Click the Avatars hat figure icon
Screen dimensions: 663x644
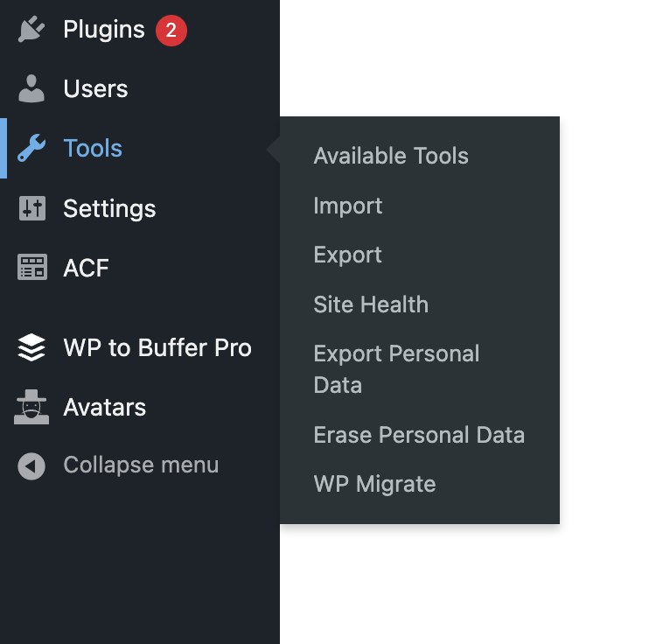(31, 407)
